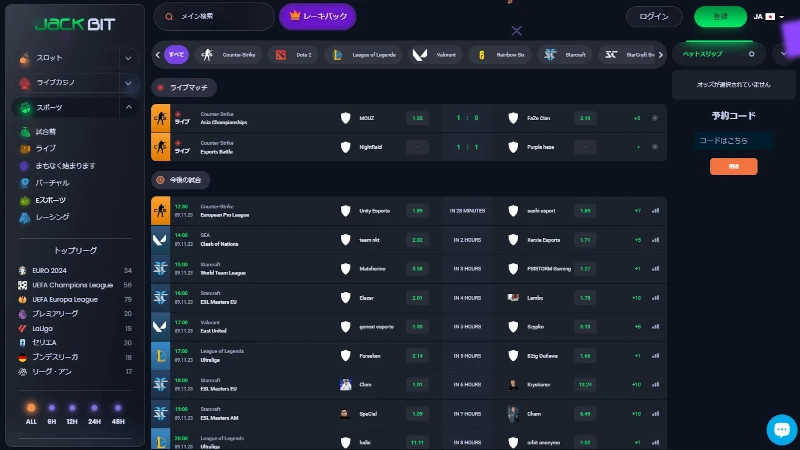Open the betslip settings gear
Image resolution: width=800 pixels, height=450 pixels.
752,54
